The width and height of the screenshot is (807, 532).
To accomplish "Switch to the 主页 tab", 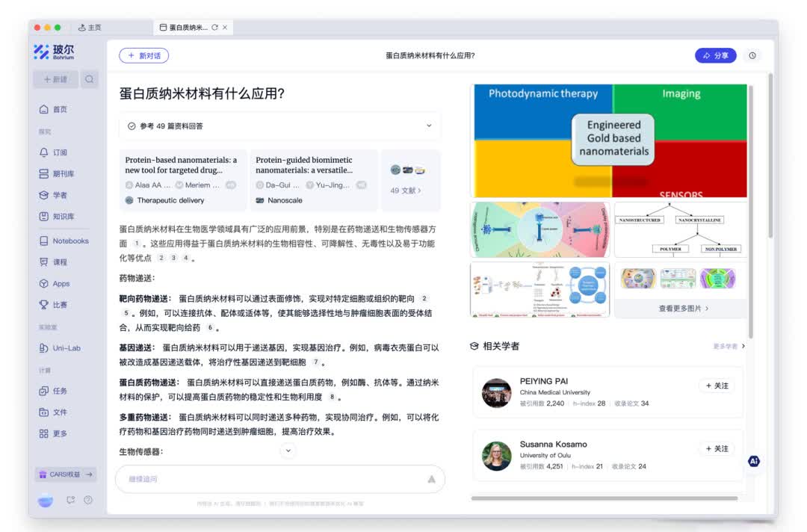I will point(90,27).
